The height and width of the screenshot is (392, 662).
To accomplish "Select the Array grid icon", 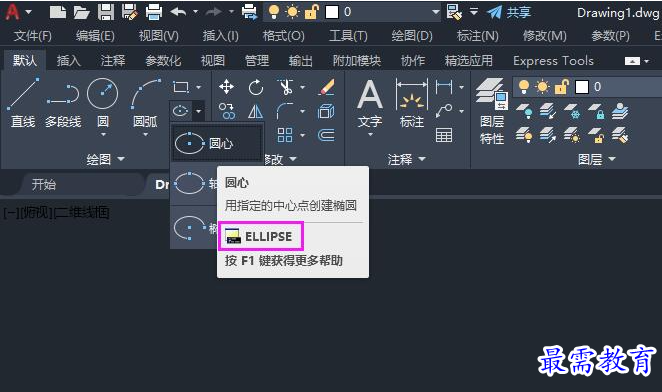I will tap(285, 135).
